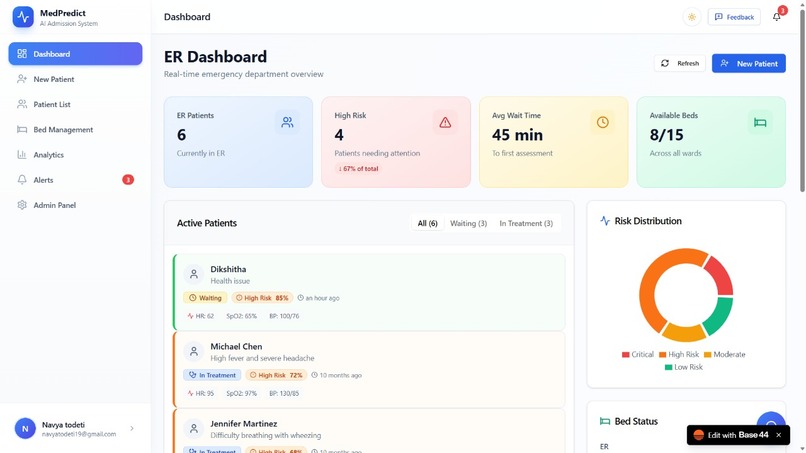Screen dimensions: 806x453
Task: Switch to the In Treatment (3) tab
Action: pos(526,223)
